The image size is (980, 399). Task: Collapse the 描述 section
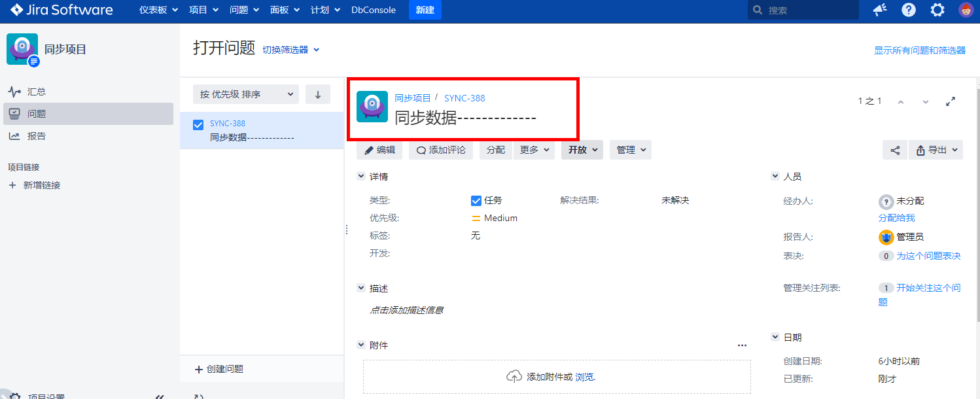361,288
